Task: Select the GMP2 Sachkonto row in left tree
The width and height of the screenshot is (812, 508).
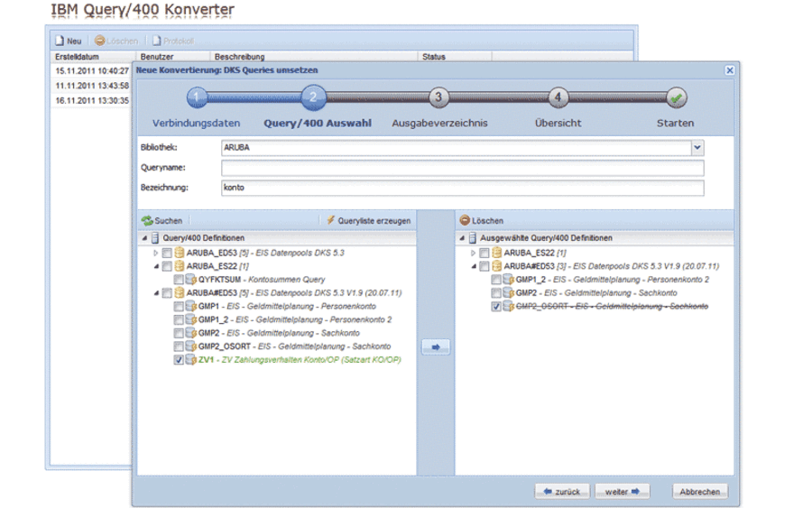Action: tap(279, 333)
